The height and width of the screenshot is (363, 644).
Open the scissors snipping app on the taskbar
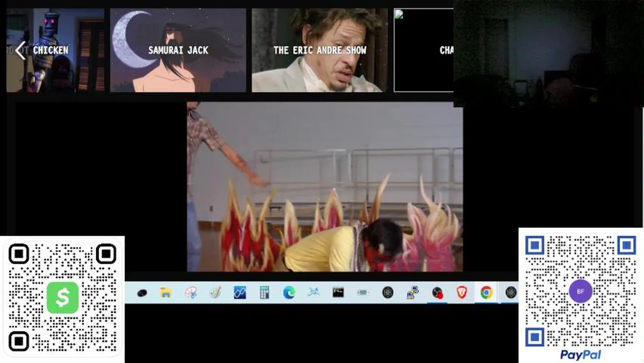tap(190, 292)
